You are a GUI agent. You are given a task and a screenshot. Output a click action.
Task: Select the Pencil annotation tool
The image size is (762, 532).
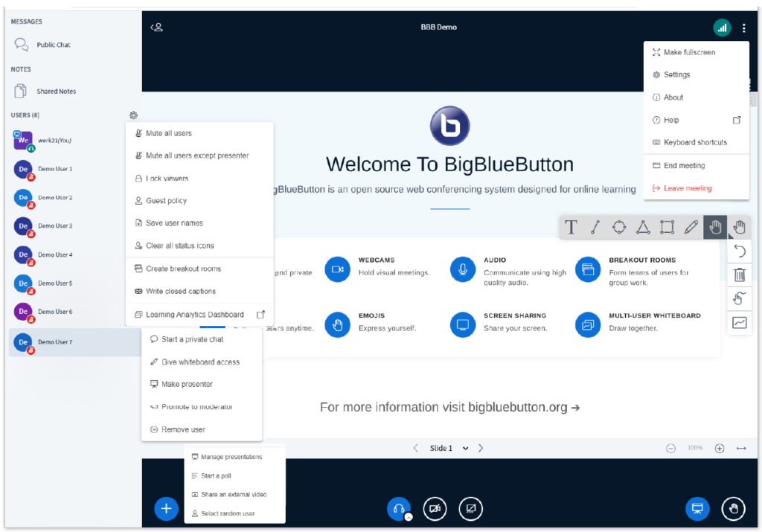pyautogui.click(x=691, y=227)
